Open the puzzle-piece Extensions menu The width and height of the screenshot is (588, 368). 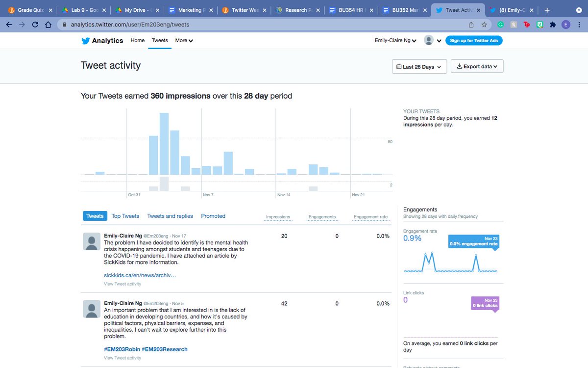[553, 25]
